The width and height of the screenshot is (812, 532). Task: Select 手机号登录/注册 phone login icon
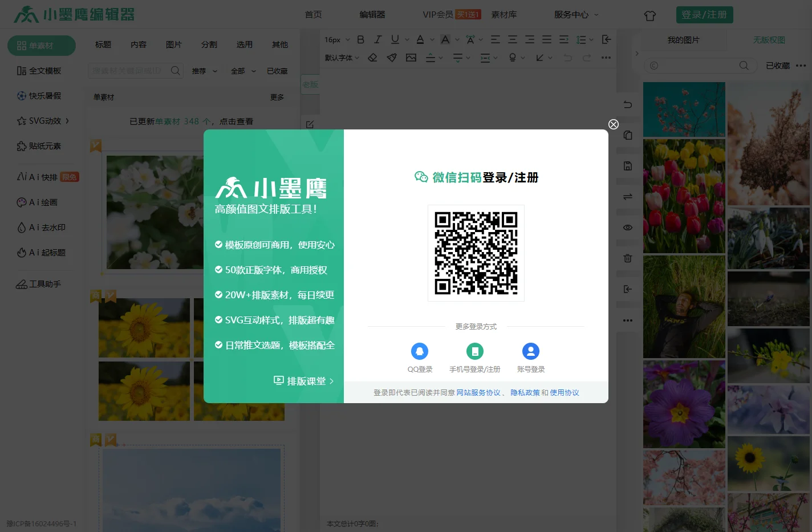coord(475,351)
